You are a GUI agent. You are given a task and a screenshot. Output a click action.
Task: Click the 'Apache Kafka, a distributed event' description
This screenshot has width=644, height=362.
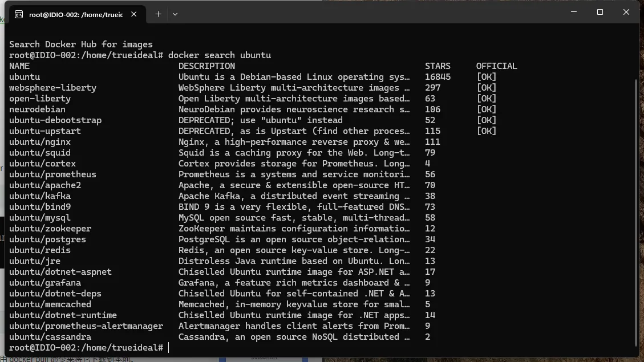pos(294,196)
